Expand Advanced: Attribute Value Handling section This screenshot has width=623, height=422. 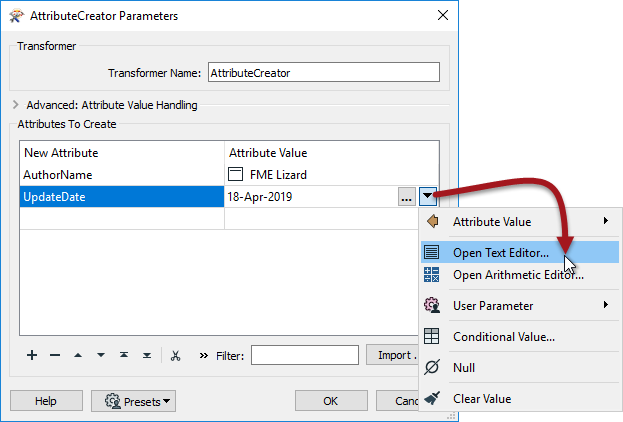(15, 105)
